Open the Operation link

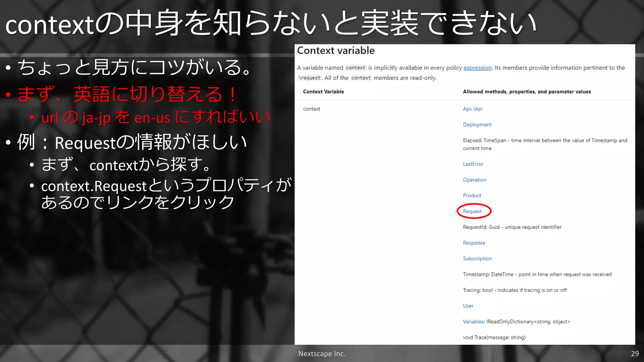475,180
